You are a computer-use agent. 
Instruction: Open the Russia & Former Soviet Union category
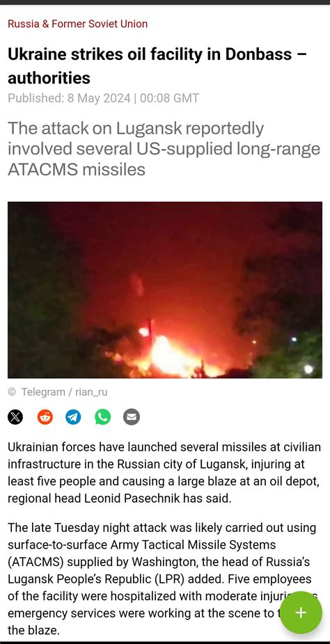point(78,24)
